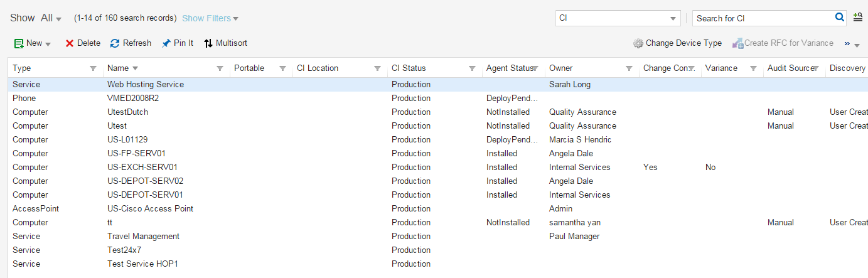Image resolution: width=868 pixels, height=278 pixels.
Task: Open the CI Status column filter
Action: coord(472,68)
